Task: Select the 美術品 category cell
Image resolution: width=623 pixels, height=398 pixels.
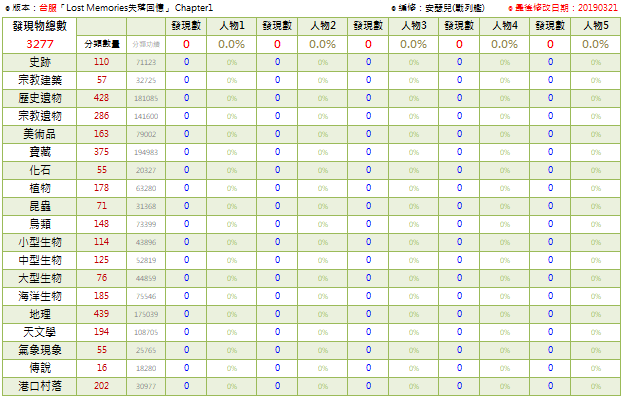Action: (x=39, y=134)
